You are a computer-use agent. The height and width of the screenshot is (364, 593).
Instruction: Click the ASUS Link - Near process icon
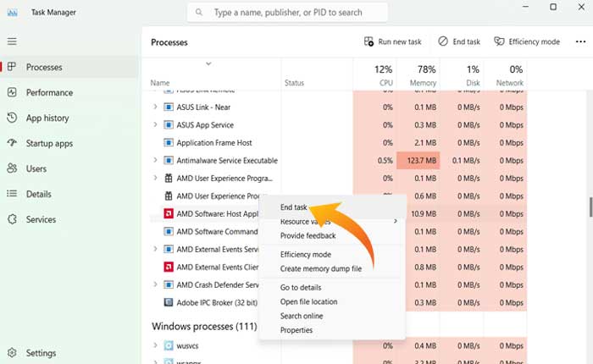169,107
